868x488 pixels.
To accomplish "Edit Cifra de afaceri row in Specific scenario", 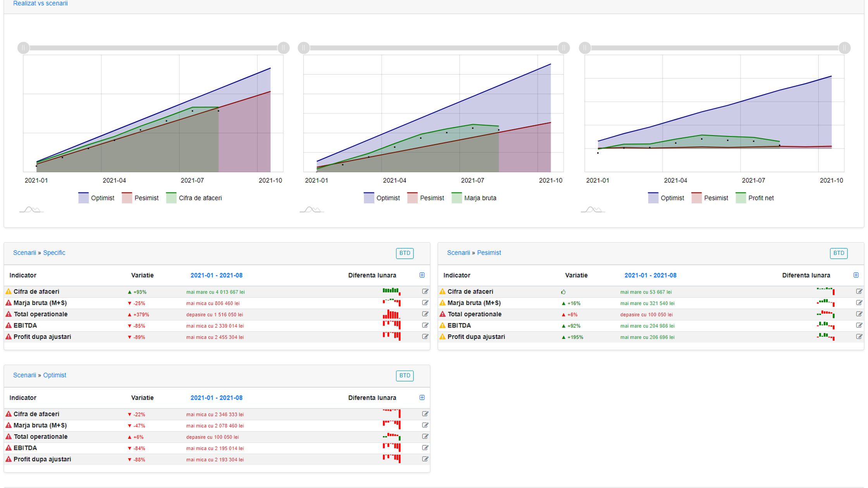I will 425,291.
